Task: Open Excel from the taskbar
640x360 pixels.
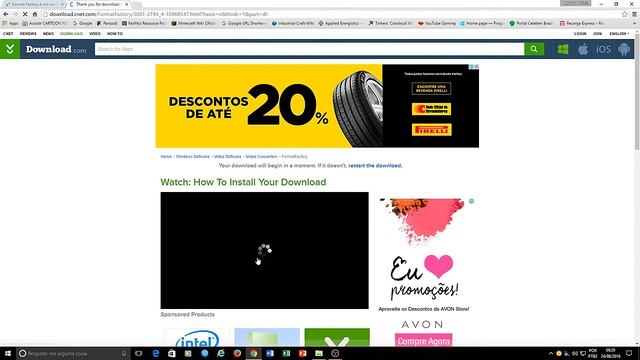Action: click(x=286, y=353)
